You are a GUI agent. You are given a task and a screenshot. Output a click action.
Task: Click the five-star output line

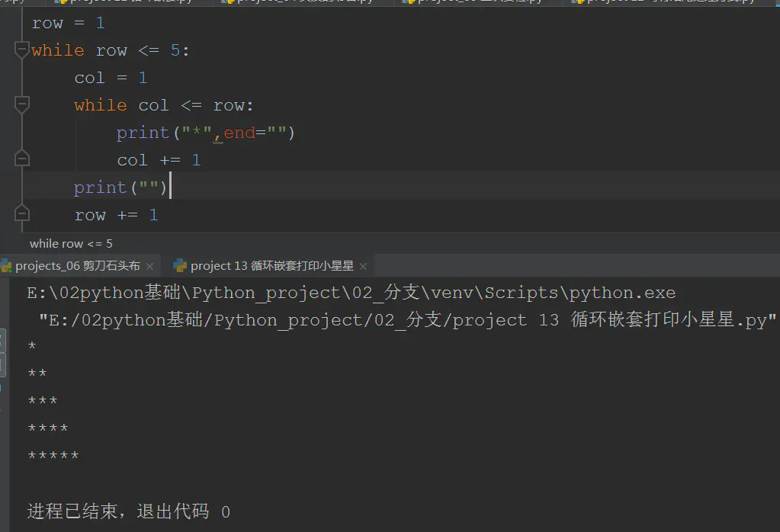tap(53, 455)
